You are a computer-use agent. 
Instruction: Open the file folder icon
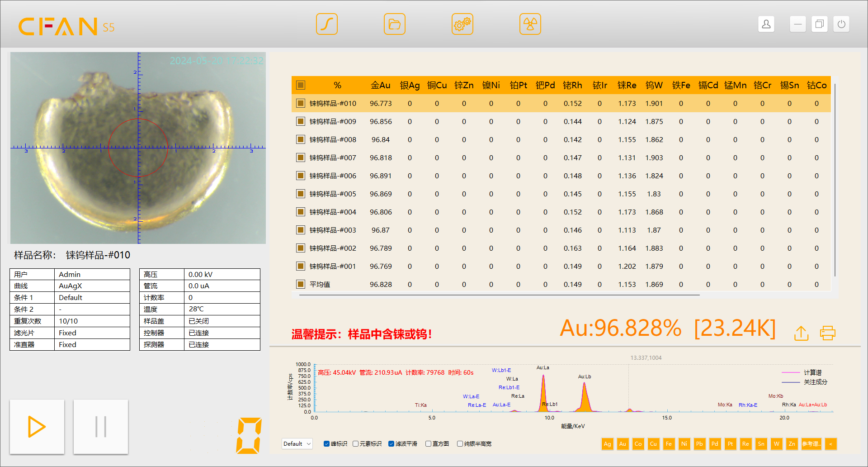[x=394, y=24]
